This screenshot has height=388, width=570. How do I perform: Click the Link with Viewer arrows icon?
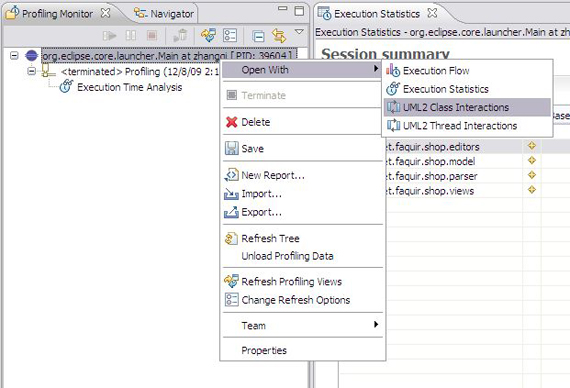(279, 36)
